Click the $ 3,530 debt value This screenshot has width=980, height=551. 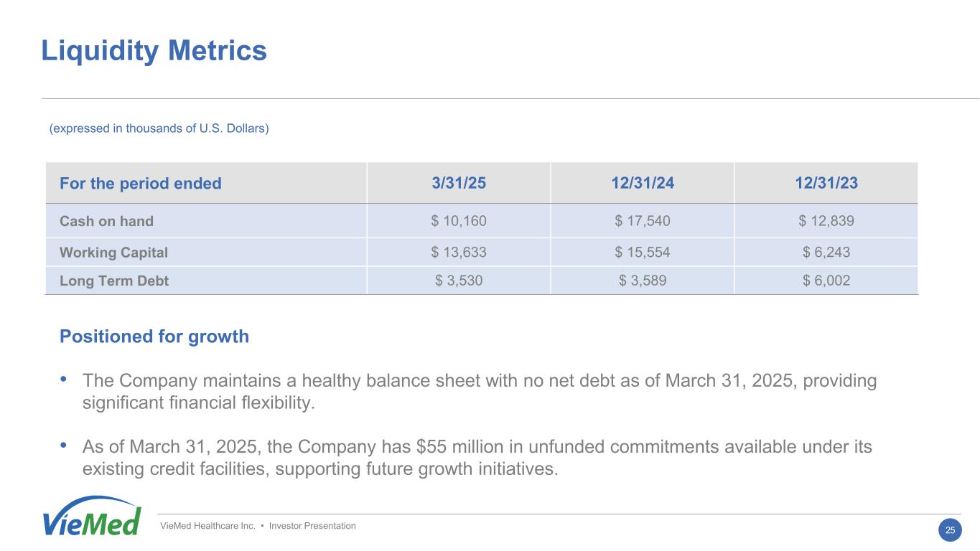point(459,281)
